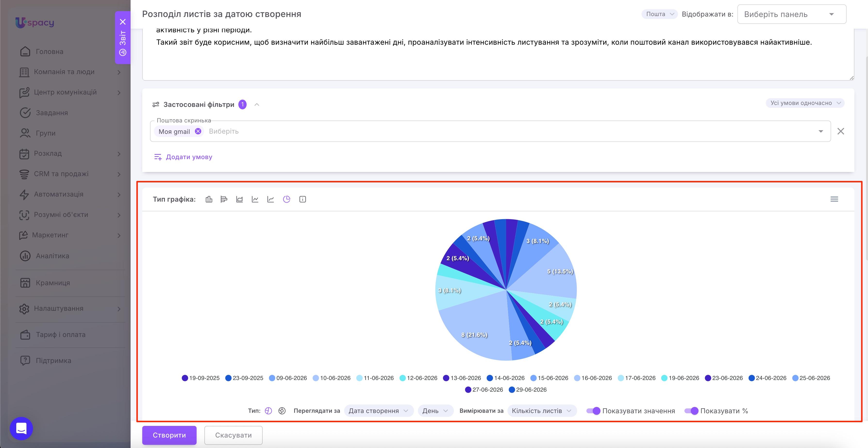Toggle legend item 29-06-2026
Image resolution: width=868 pixels, height=448 pixels.
pyautogui.click(x=528, y=390)
